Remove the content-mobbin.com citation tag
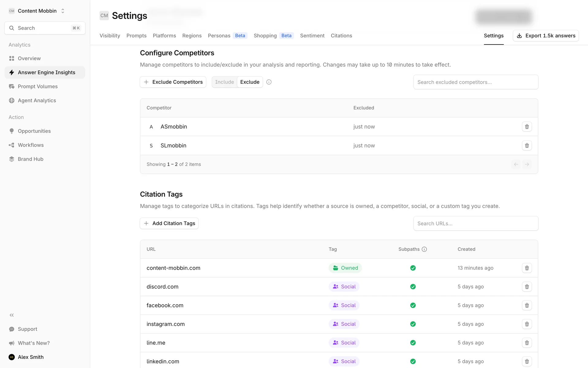 pos(527,268)
